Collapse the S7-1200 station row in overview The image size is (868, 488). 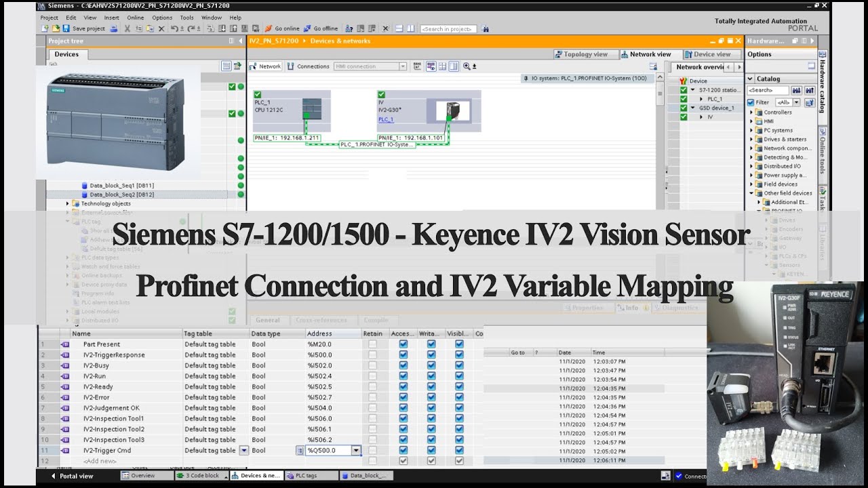pyautogui.click(x=693, y=90)
